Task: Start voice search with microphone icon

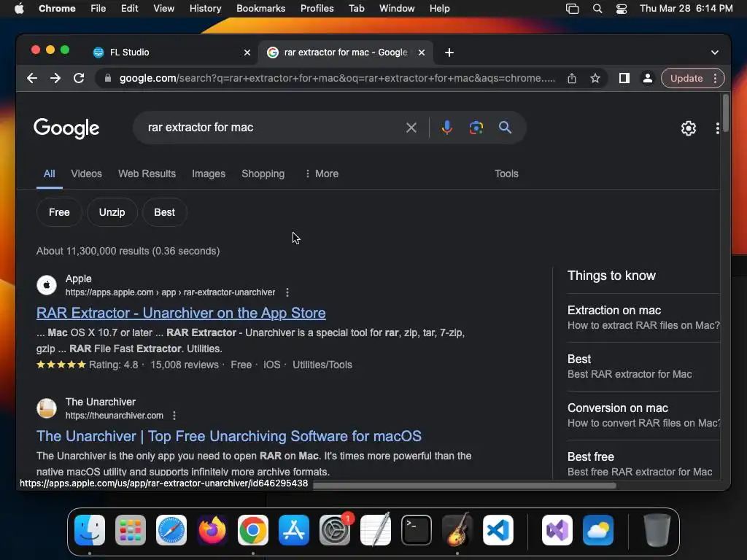Action: tap(447, 128)
